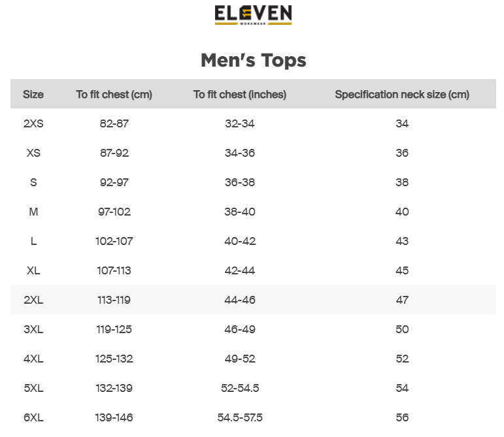Click the Eleven Workwear logo
504x437 pixels.
(253, 15)
